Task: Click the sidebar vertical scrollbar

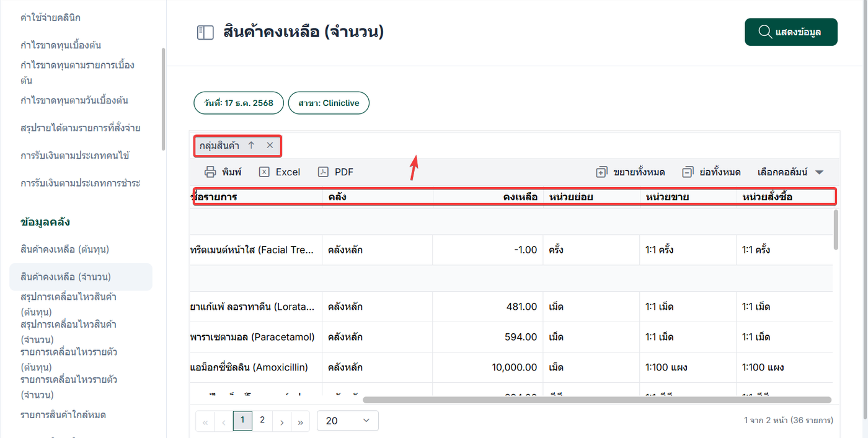Action: (164, 99)
